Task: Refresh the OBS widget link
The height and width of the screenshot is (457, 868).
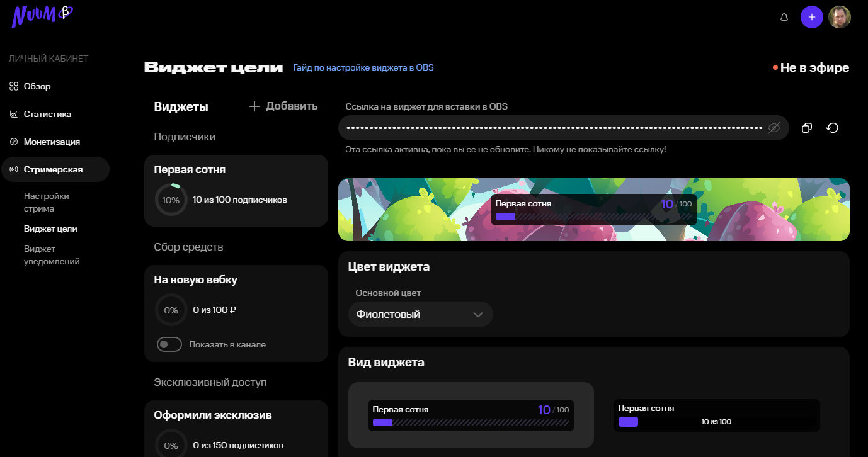Action: click(x=832, y=128)
